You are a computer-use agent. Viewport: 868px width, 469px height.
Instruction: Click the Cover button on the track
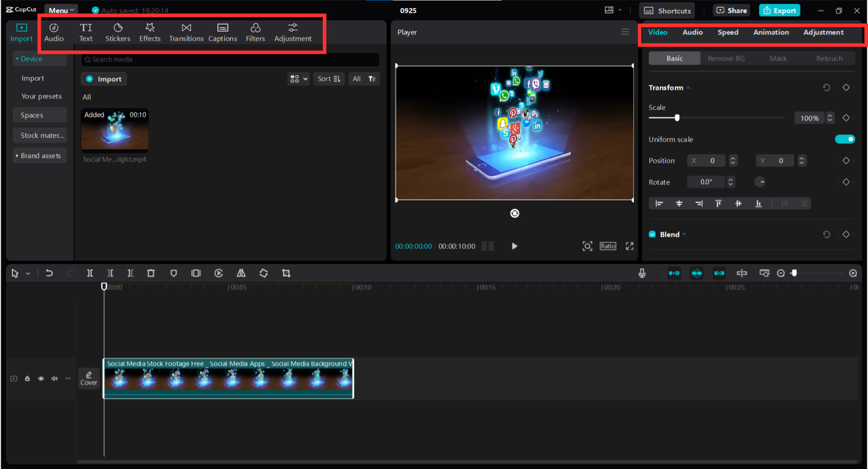pos(89,379)
